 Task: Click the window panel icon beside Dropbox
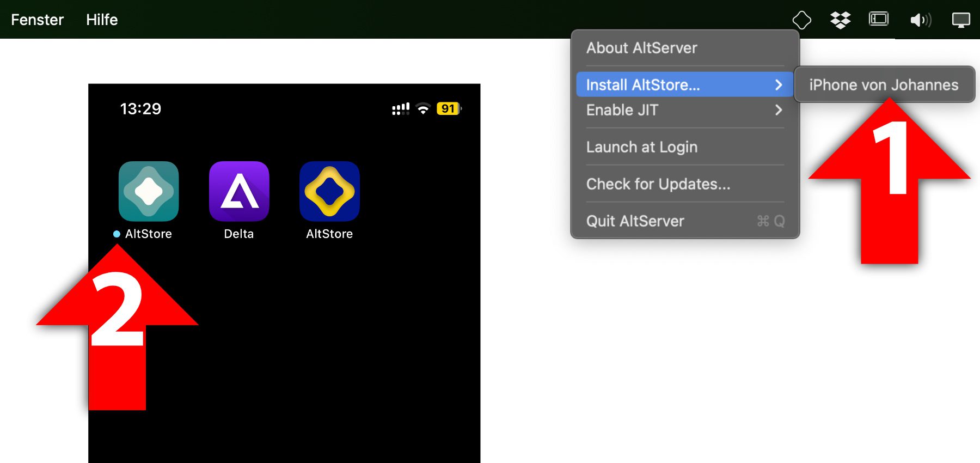[x=879, y=20]
